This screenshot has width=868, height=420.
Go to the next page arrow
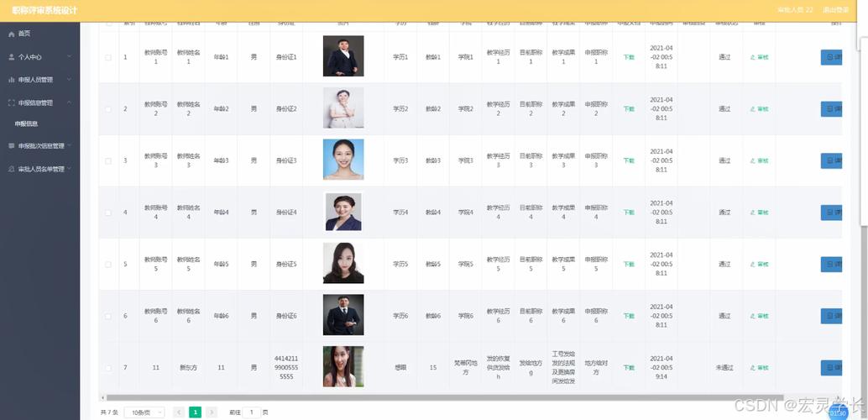click(212, 412)
